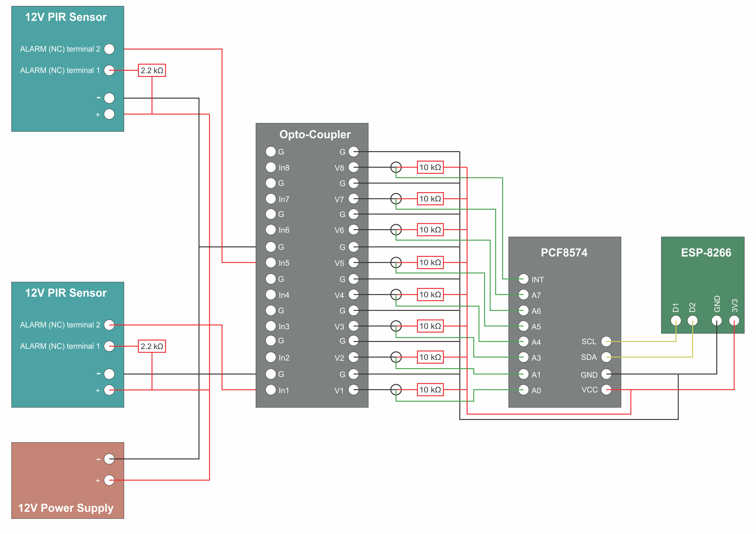
Task: Select the D1 pin on ESP-8266
Action: coord(676,320)
